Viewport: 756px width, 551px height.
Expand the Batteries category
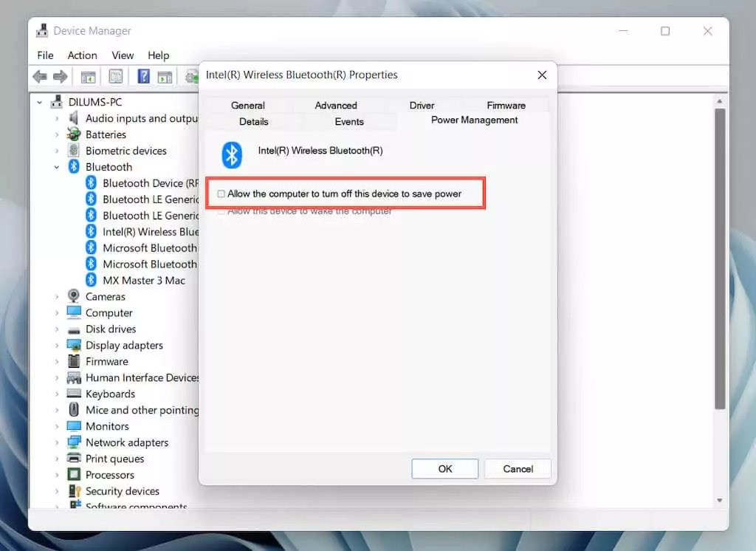pyautogui.click(x=57, y=134)
